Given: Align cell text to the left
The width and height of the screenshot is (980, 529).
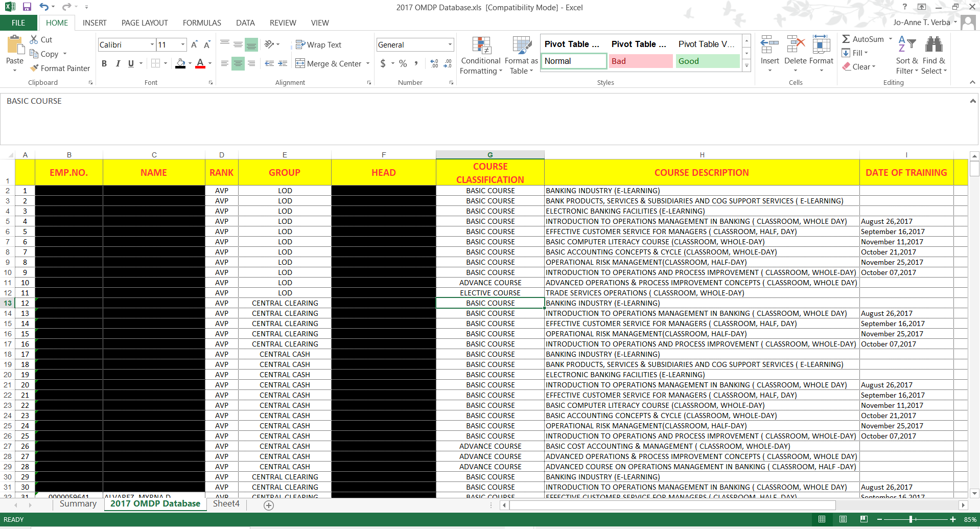Looking at the screenshot, I should click(225, 63).
